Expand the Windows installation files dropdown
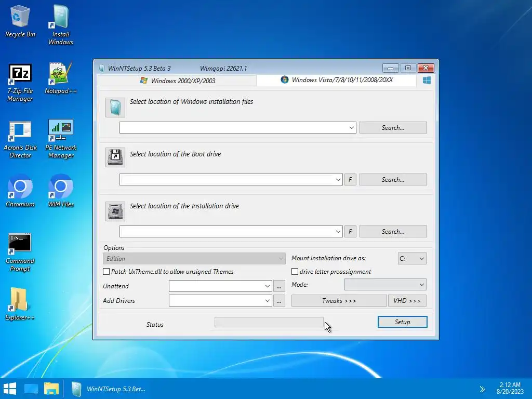 [x=352, y=128]
